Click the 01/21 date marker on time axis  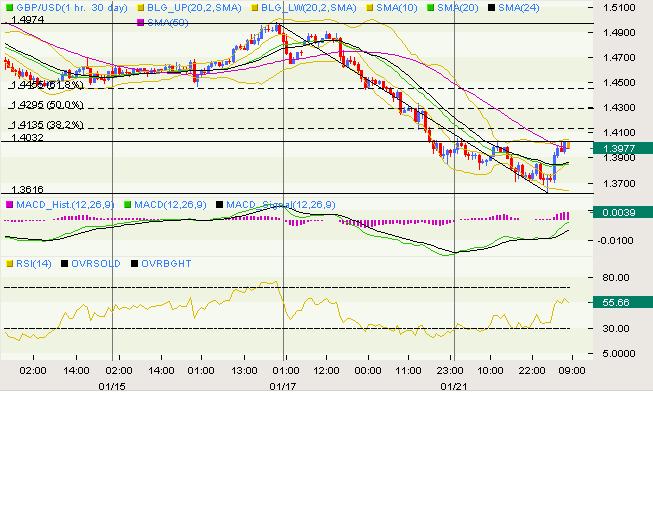tap(454, 384)
